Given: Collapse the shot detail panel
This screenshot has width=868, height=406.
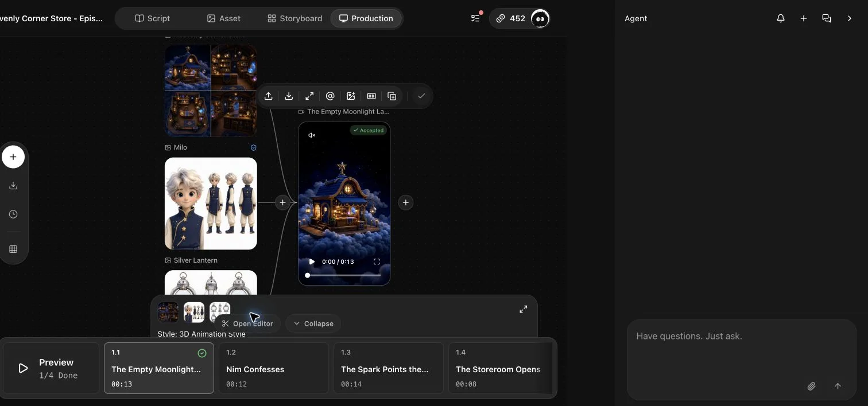Looking at the screenshot, I should 313,323.
